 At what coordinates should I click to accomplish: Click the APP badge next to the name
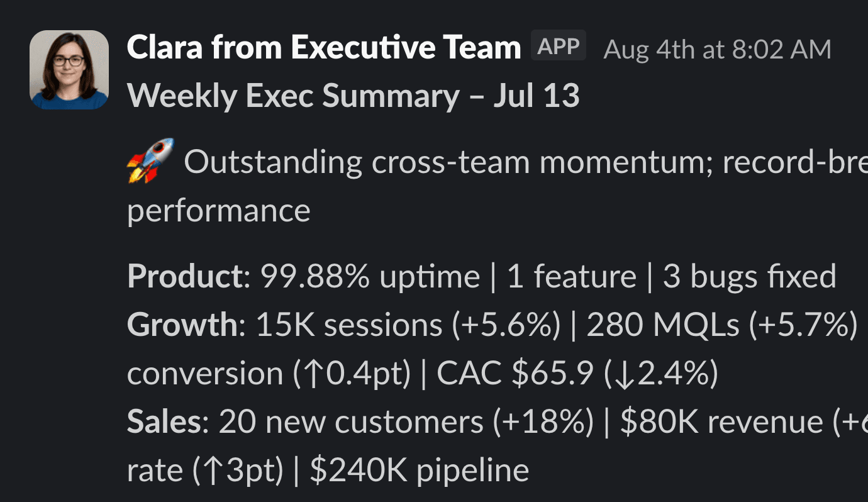(557, 45)
